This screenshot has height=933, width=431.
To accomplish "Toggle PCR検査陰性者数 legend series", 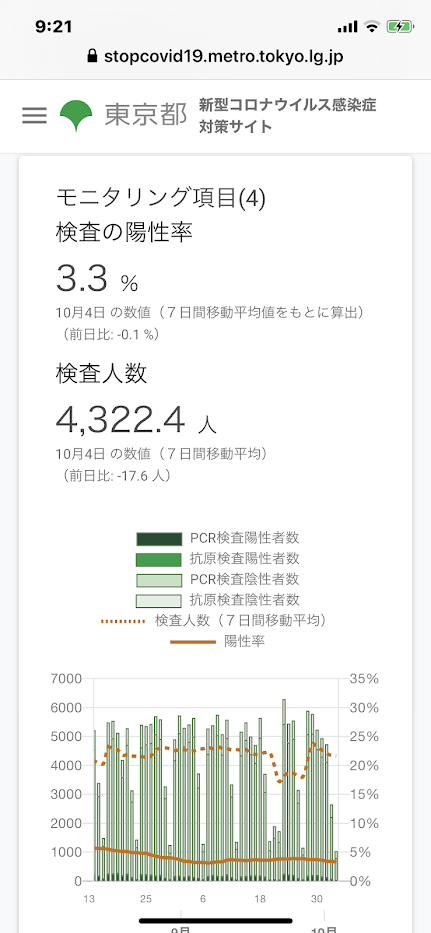I will click(218, 579).
